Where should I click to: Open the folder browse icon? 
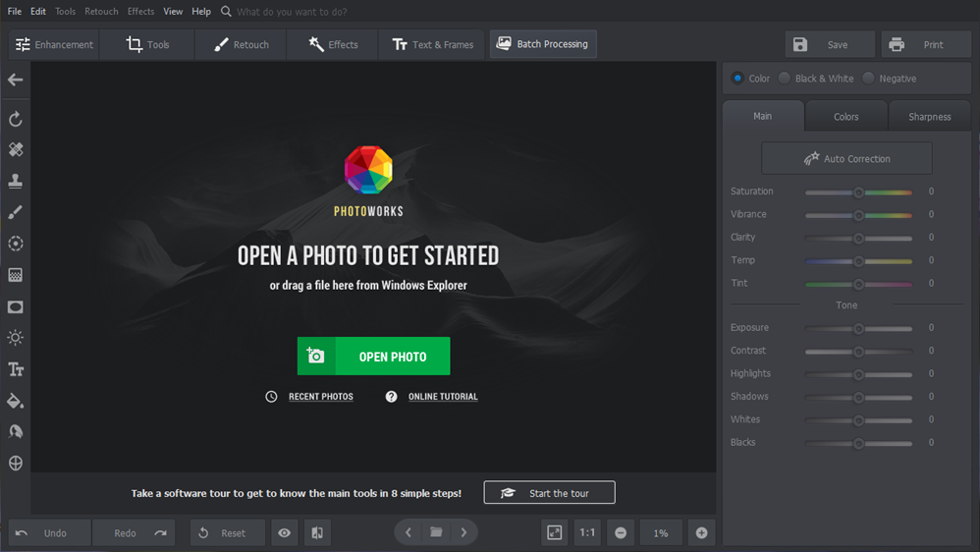click(436, 532)
